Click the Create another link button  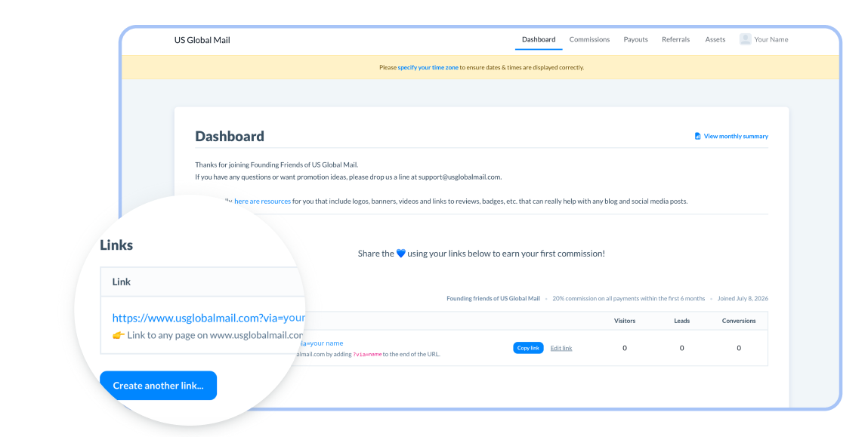159,386
